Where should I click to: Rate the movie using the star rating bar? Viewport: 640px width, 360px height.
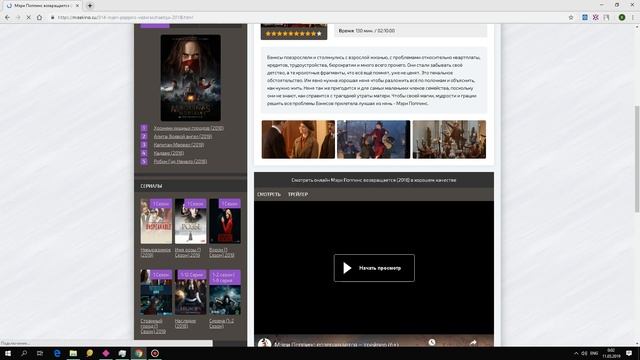click(293, 33)
